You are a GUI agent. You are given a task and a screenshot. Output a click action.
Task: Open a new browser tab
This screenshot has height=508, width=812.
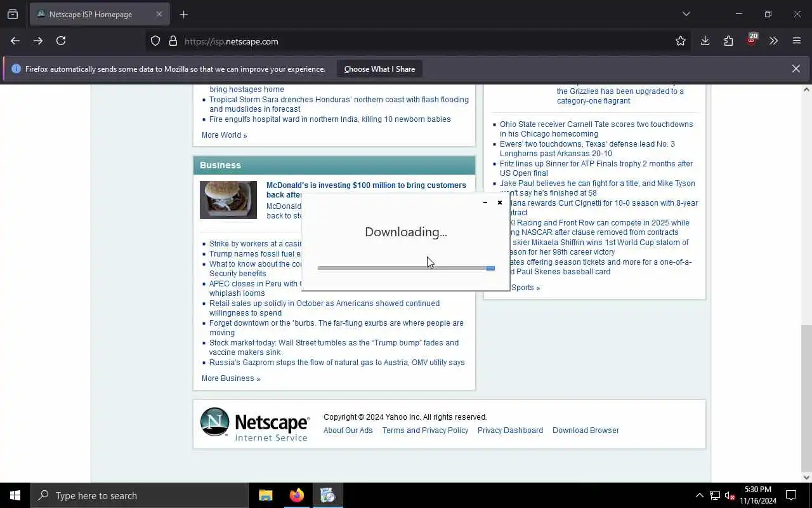183,14
